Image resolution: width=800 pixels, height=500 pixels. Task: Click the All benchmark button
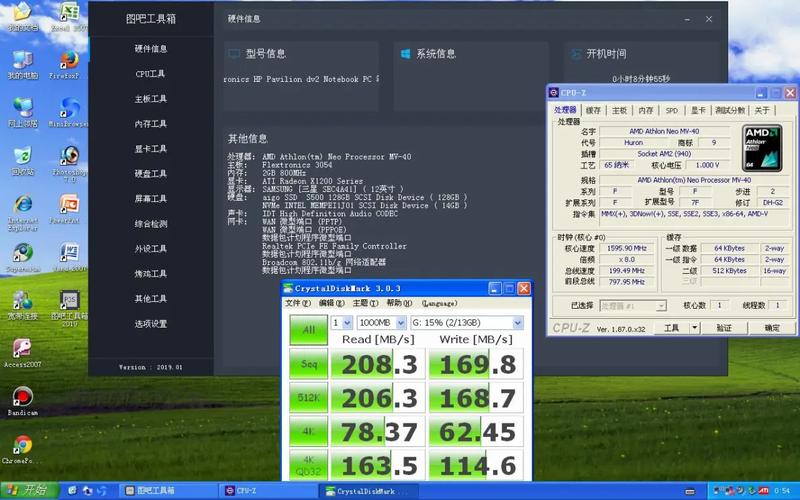[308, 328]
